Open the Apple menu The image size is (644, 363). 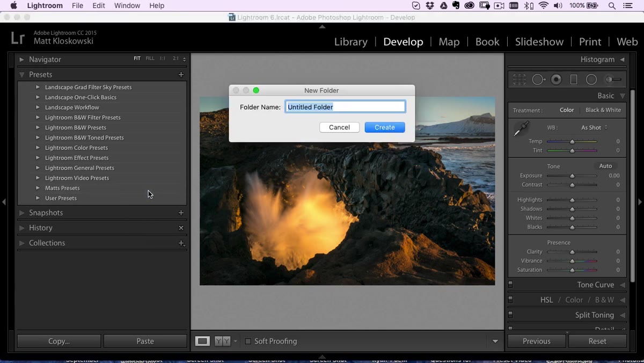pos(13,5)
